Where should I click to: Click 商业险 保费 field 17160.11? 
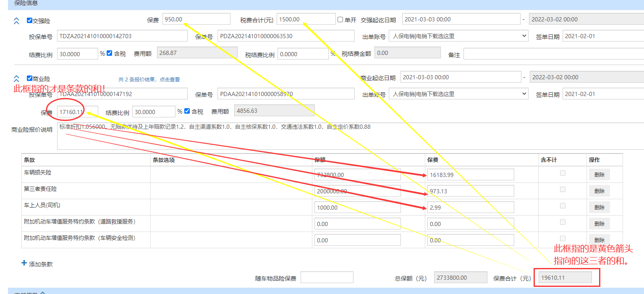pos(77,112)
